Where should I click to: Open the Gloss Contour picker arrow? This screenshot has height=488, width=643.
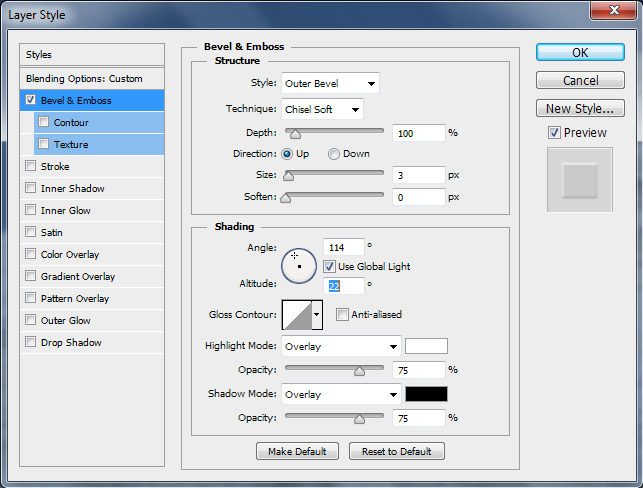pyautogui.click(x=317, y=315)
